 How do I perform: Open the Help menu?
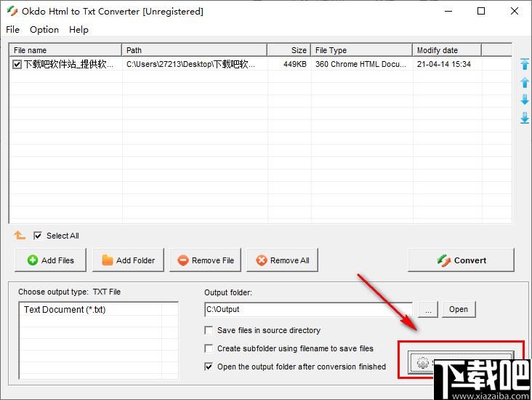coord(78,30)
